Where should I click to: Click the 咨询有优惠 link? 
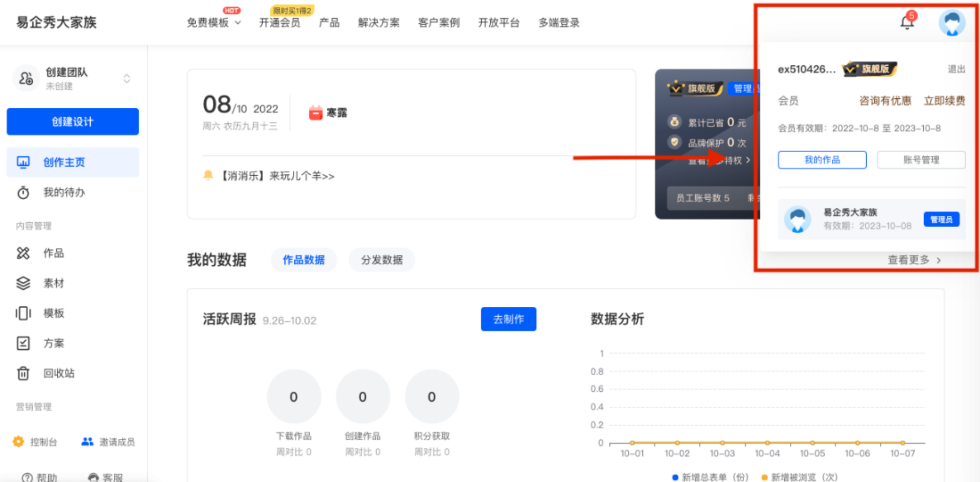point(885,101)
